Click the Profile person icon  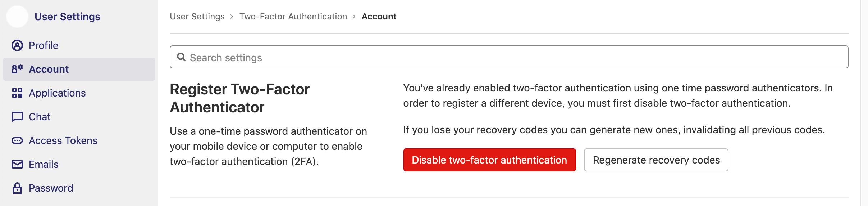pyautogui.click(x=17, y=45)
